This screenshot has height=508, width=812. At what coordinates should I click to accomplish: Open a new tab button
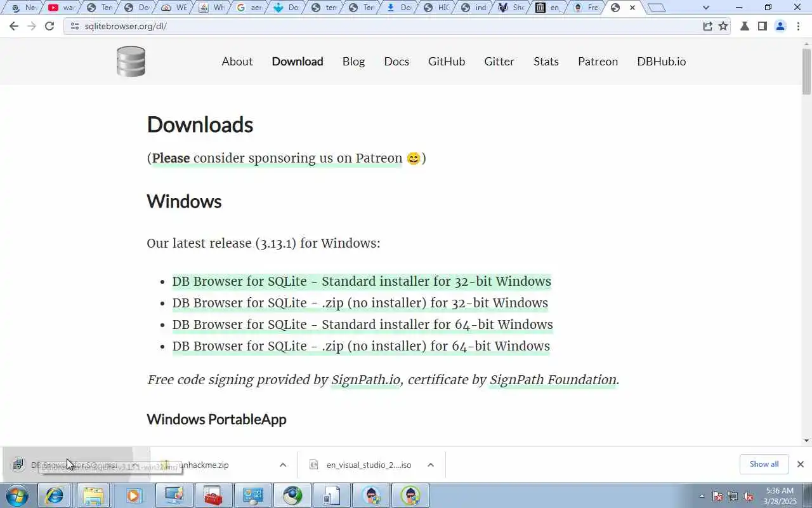(657, 8)
